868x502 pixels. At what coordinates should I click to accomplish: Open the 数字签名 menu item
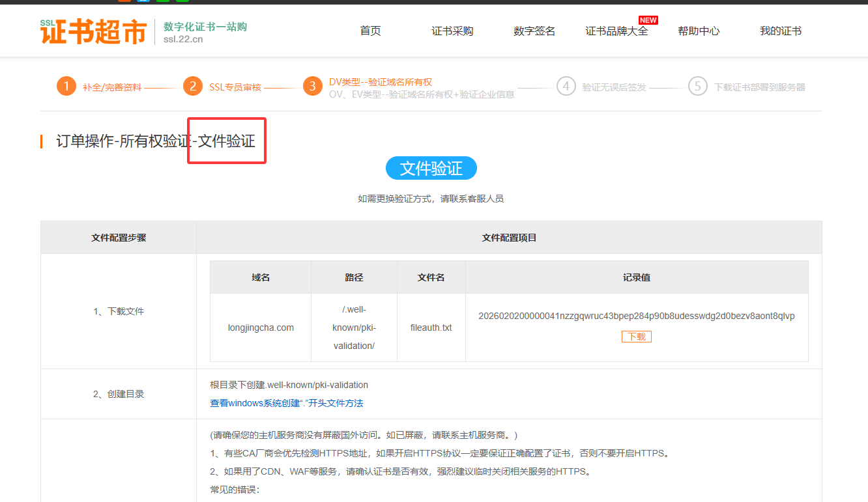534,31
